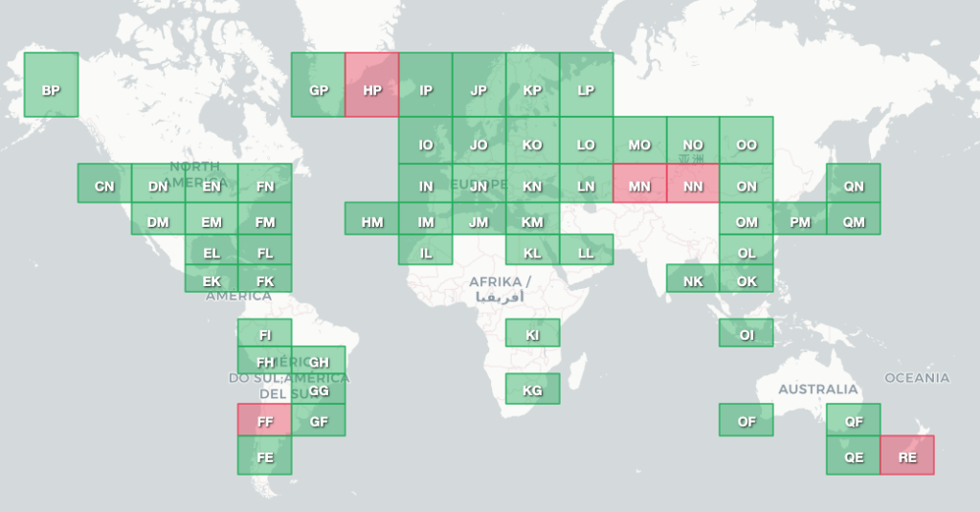Click the Australia map label

(x=817, y=390)
